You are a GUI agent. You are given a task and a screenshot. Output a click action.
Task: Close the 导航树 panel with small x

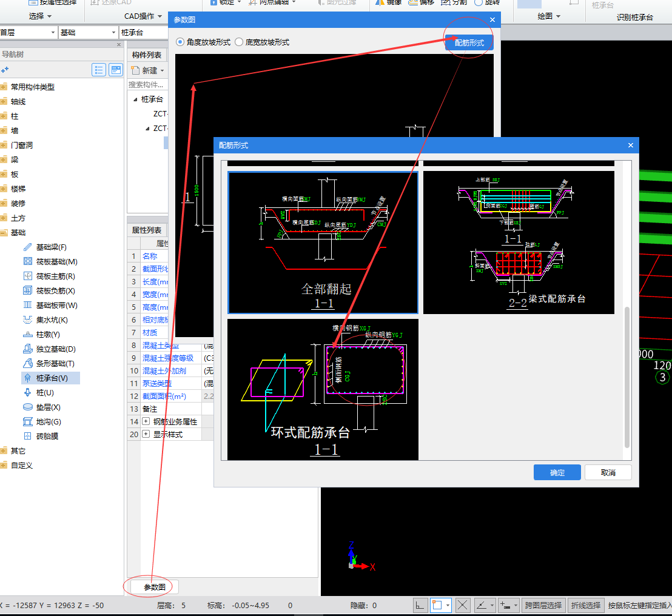point(119,44)
